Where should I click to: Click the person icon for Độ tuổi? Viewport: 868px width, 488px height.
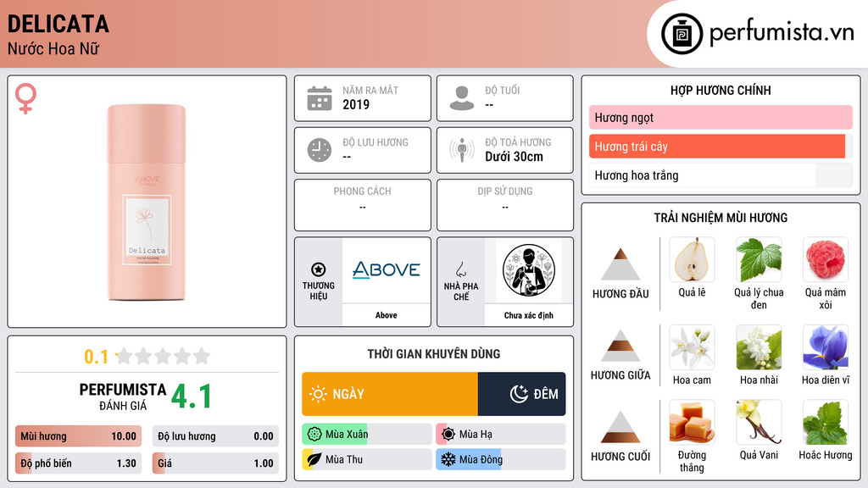(462, 98)
